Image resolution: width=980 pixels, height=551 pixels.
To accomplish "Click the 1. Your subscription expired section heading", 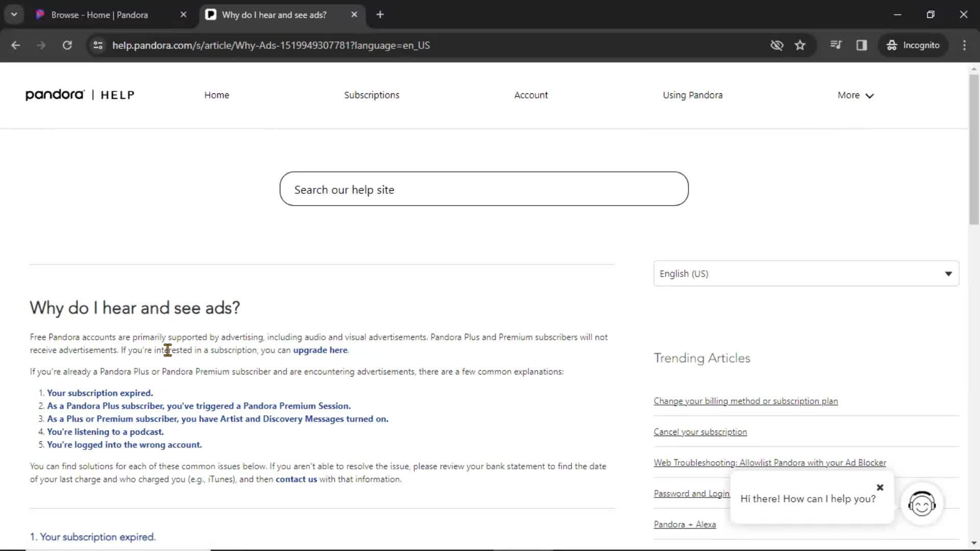I will pos(93,537).
